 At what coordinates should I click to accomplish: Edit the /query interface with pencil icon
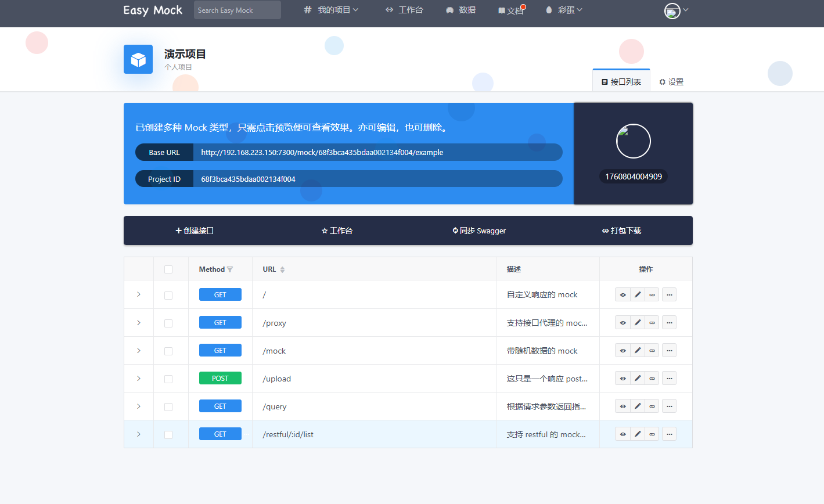click(638, 406)
